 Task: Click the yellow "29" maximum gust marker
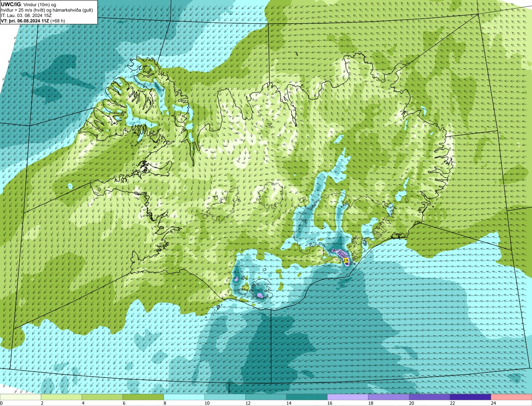click(346, 260)
